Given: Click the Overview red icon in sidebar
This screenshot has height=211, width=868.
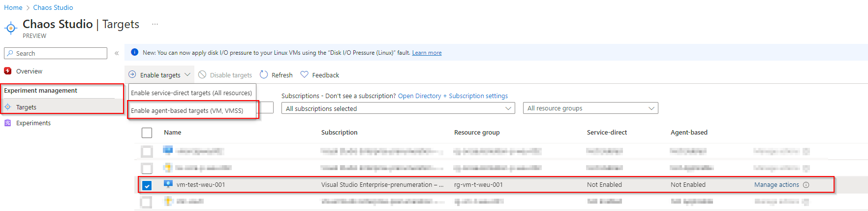Looking at the screenshot, I should (8, 71).
